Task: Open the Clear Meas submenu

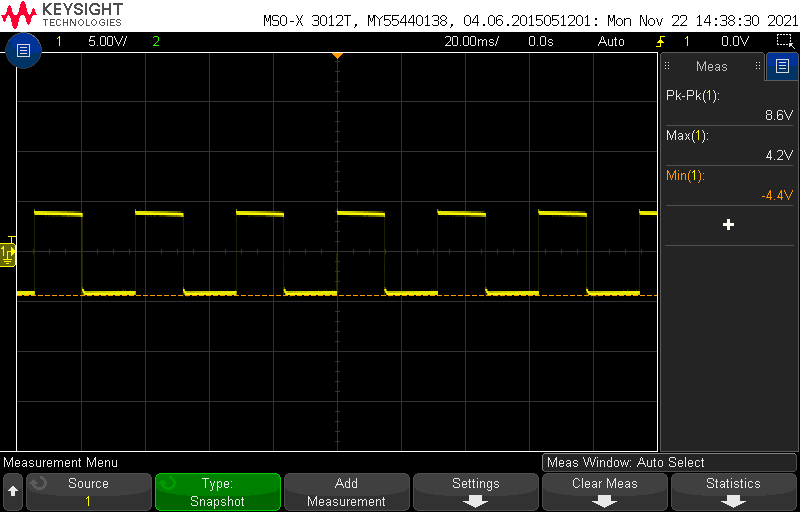Action: point(605,492)
